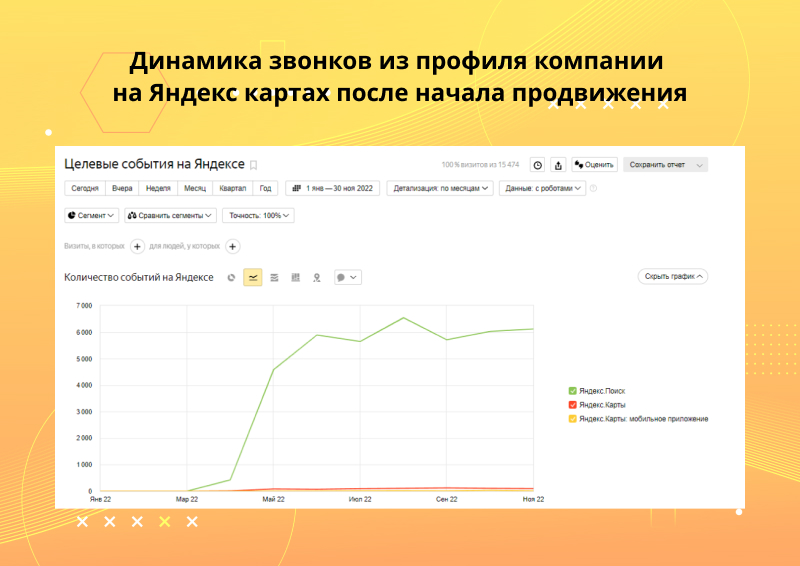Click the Количество событий на Яндексе title
This screenshot has height=566, width=800.
139,278
